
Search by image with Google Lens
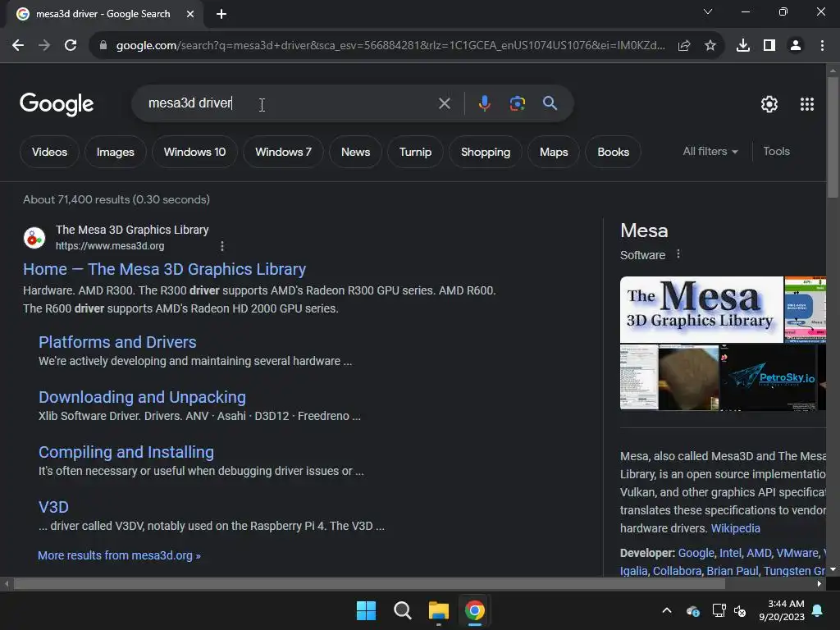517,103
